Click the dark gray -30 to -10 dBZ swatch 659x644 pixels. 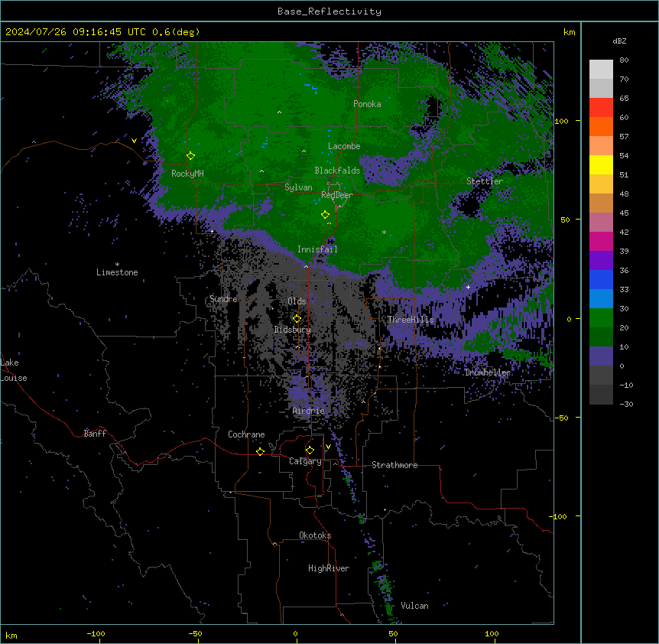pyautogui.click(x=601, y=395)
